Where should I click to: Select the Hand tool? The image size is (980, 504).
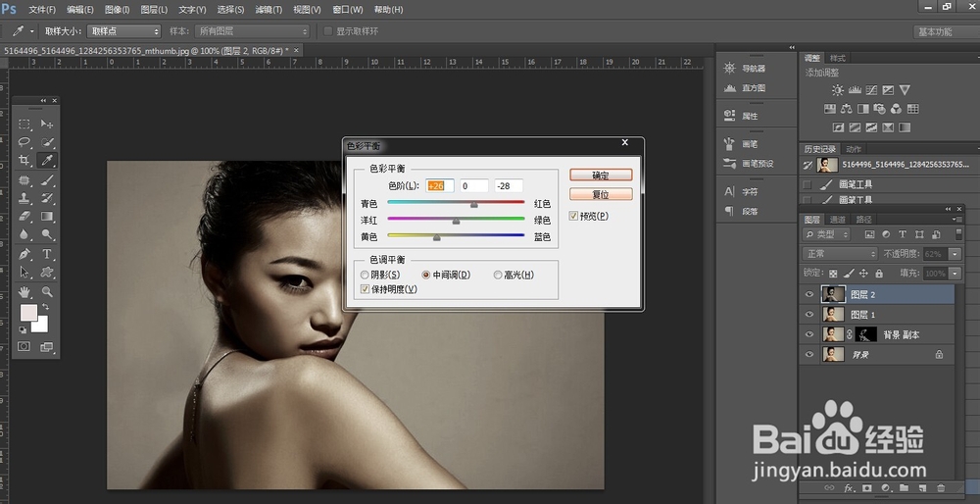point(25,291)
